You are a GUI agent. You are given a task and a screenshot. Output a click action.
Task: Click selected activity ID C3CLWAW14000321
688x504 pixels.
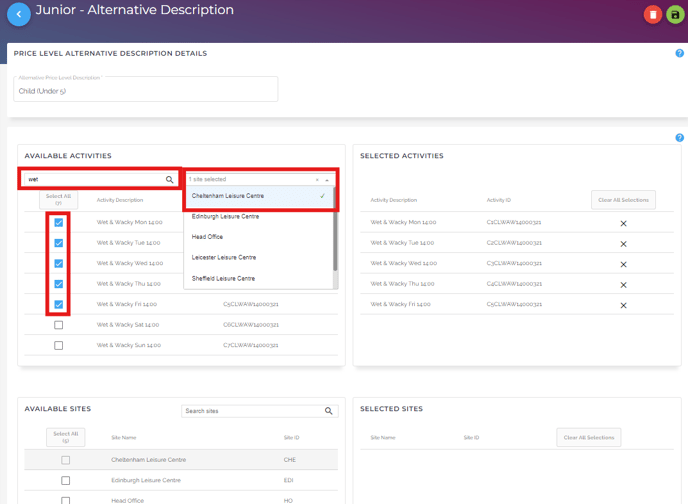pos(514,264)
